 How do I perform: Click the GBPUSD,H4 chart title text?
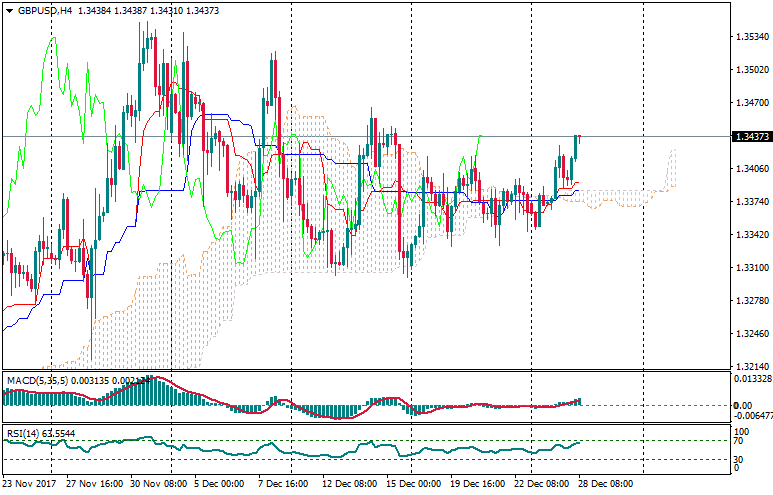[x=45, y=10]
